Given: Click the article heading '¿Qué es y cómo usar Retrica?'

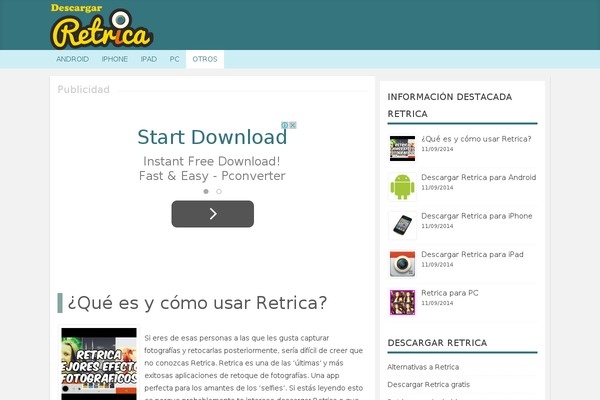Looking at the screenshot, I should (197, 302).
